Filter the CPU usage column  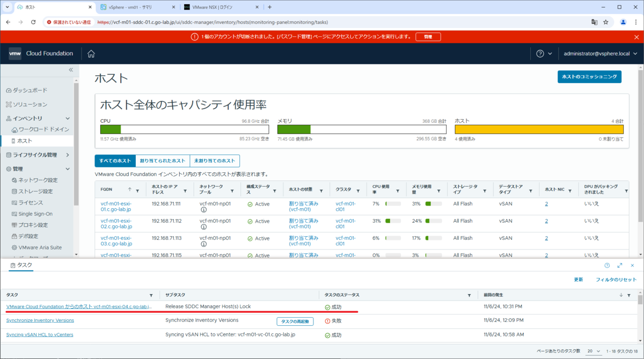pos(398,191)
